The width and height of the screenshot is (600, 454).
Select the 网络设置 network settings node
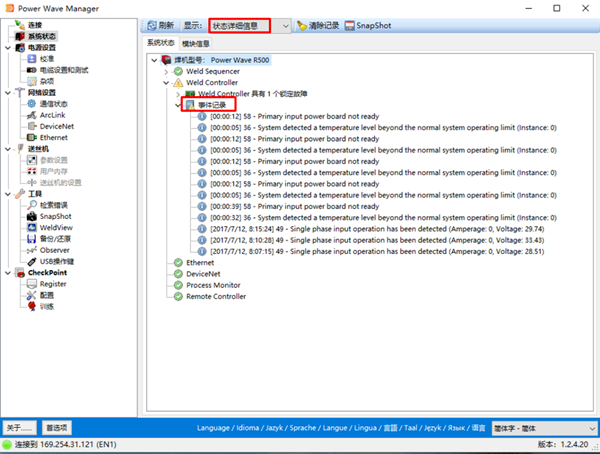(x=42, y=93)
